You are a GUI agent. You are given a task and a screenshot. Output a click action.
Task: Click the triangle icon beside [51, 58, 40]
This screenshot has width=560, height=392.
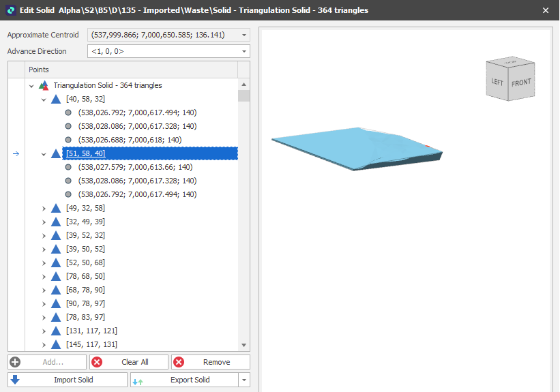(56, 153)
